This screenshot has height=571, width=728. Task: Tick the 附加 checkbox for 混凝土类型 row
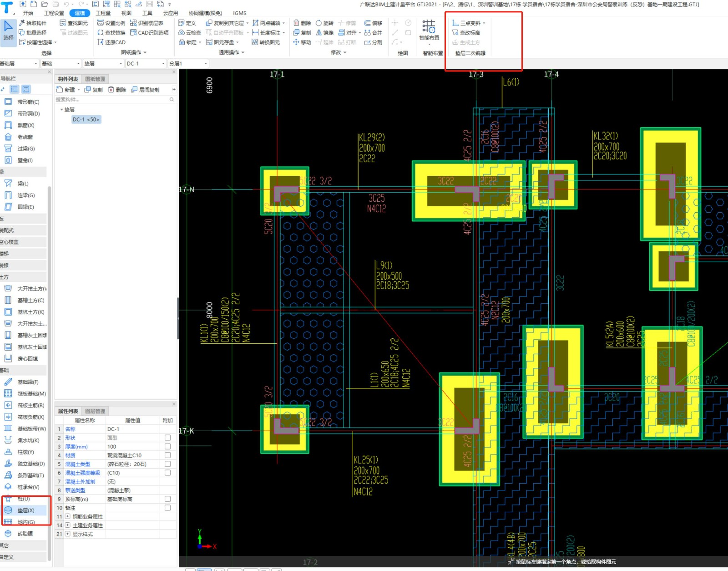point(167,464)
